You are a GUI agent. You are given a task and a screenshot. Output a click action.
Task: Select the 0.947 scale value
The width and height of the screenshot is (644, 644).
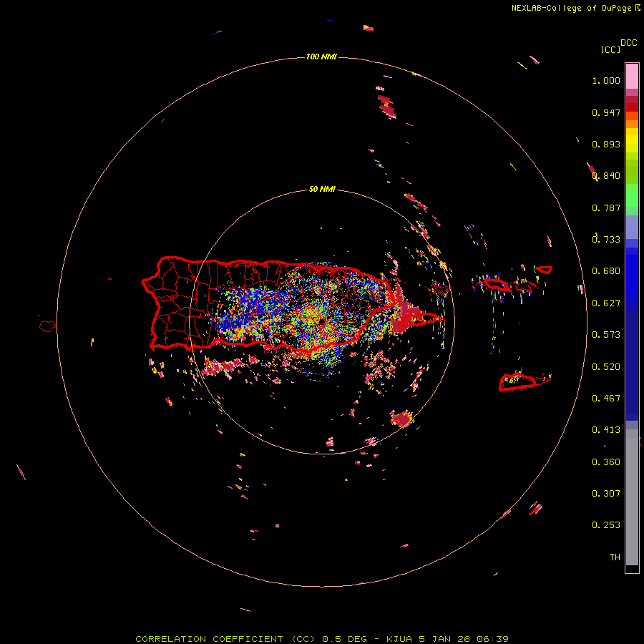point(606,113)
